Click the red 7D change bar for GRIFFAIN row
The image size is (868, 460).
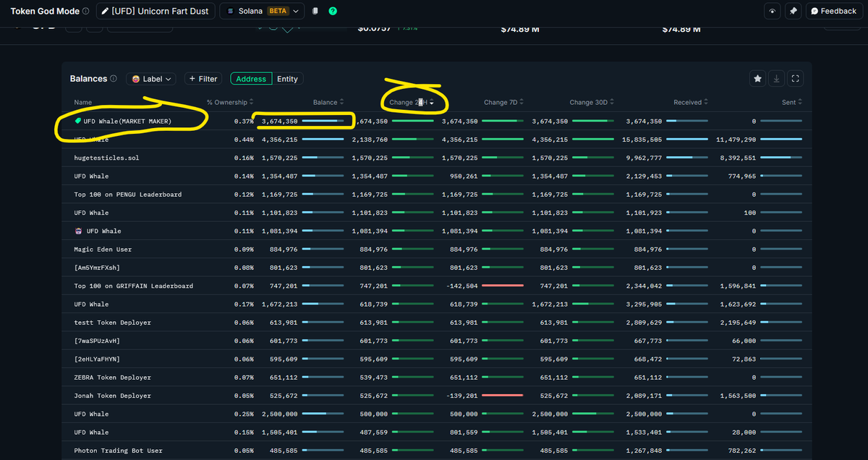click(503, 286)
